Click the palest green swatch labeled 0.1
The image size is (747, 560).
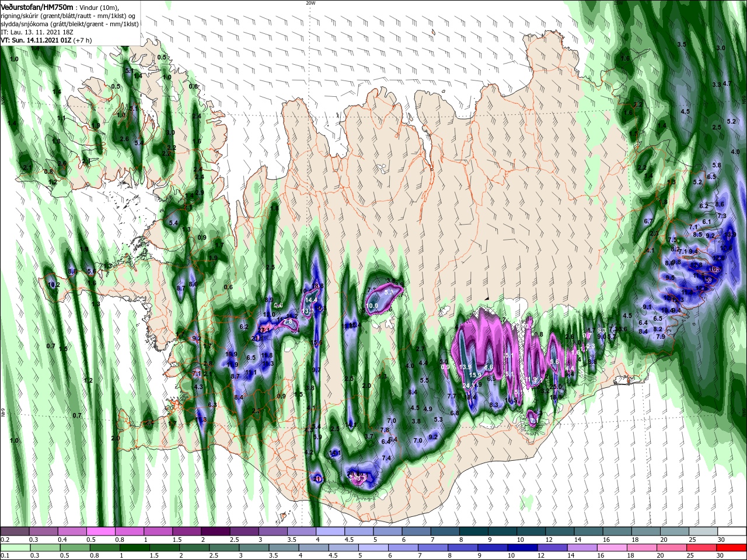tap(15, 548)
